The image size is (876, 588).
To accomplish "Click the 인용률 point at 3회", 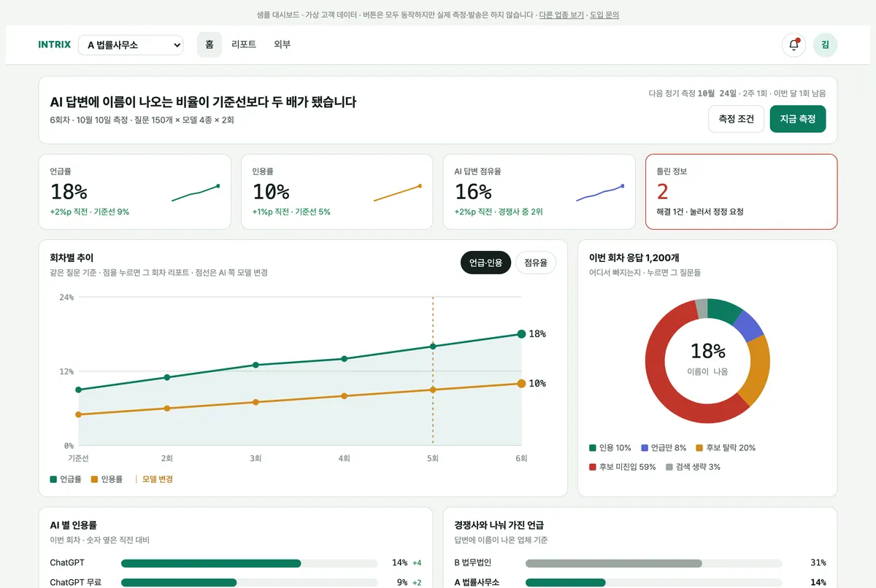I will 255,402.
